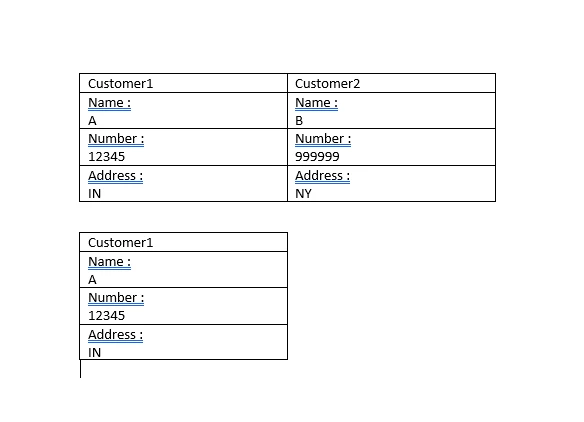The width and height of the screenshot is (584, 422).
Task: Click the Name label in bottom table
Action: 109,261
